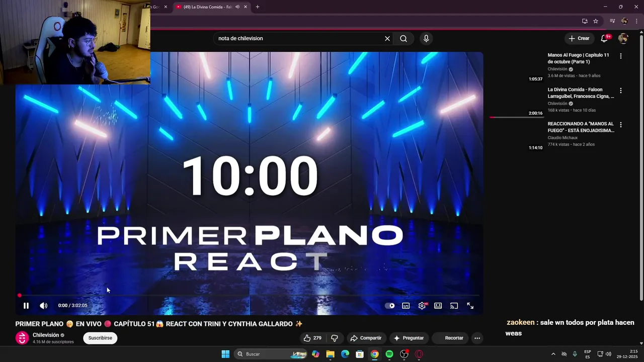
Task: Close the partially hidden tab on the left
Action: point(166,7)
